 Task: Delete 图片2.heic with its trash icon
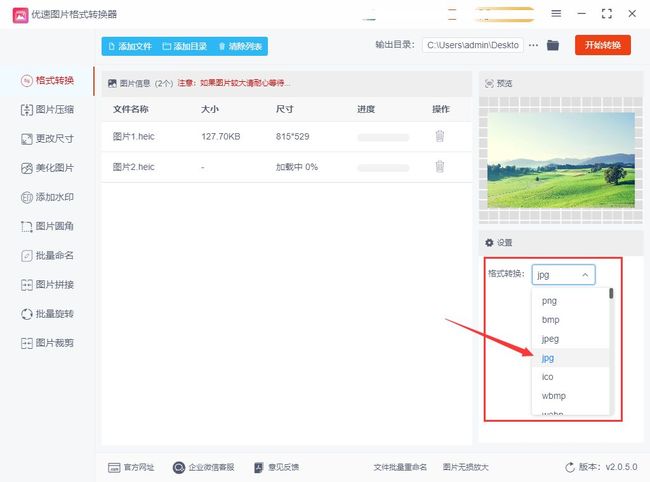click(440, 167)
